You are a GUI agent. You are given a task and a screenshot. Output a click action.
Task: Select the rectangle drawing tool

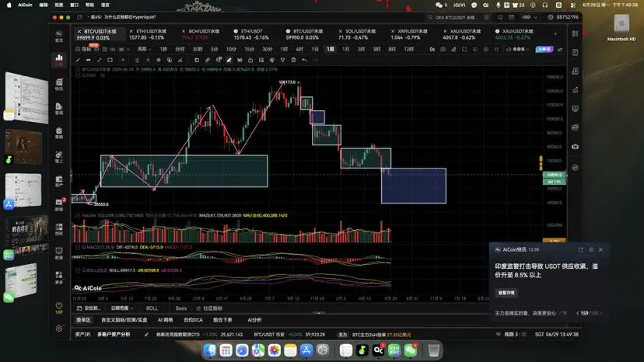pyautogui.click(x=110, y=60)
